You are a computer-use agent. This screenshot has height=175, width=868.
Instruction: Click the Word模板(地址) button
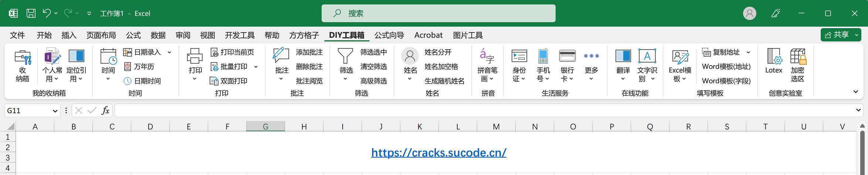tap(726, 67)
